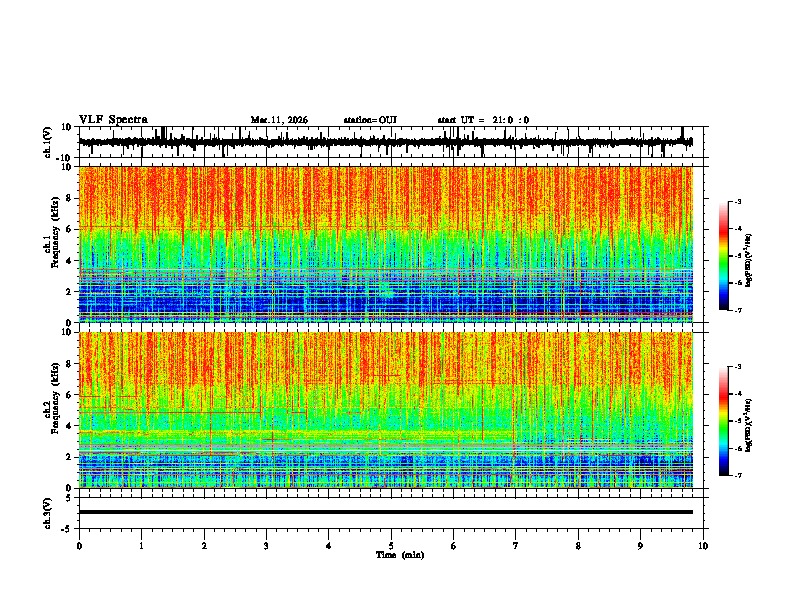Viewport: 792px width, 612px height.
Task: Click the ch.2 "Frequency (kHz)" axis label
Action: 55,399
